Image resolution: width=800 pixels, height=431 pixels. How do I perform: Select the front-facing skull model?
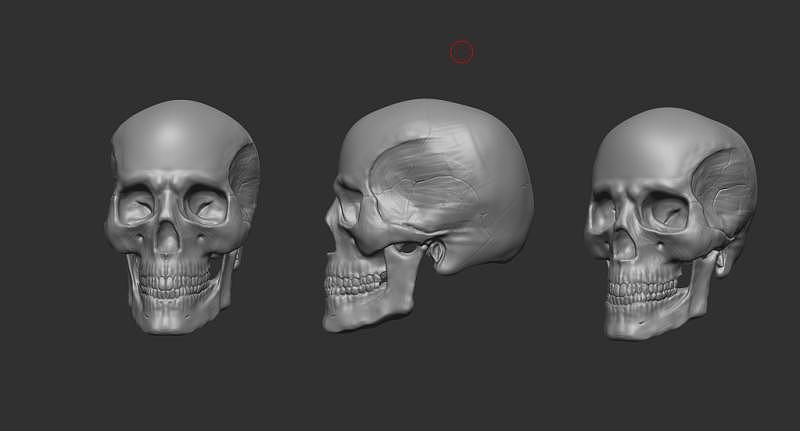pos(183,217)
